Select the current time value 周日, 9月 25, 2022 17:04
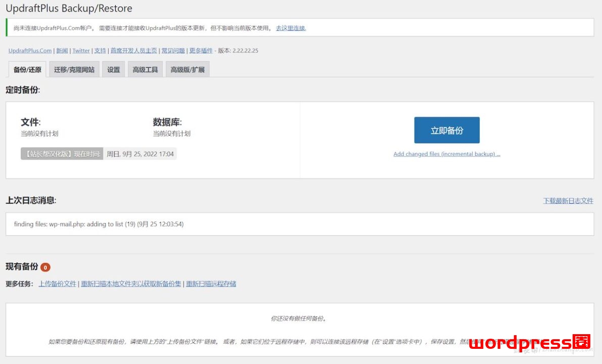 (x=140, y=154)
